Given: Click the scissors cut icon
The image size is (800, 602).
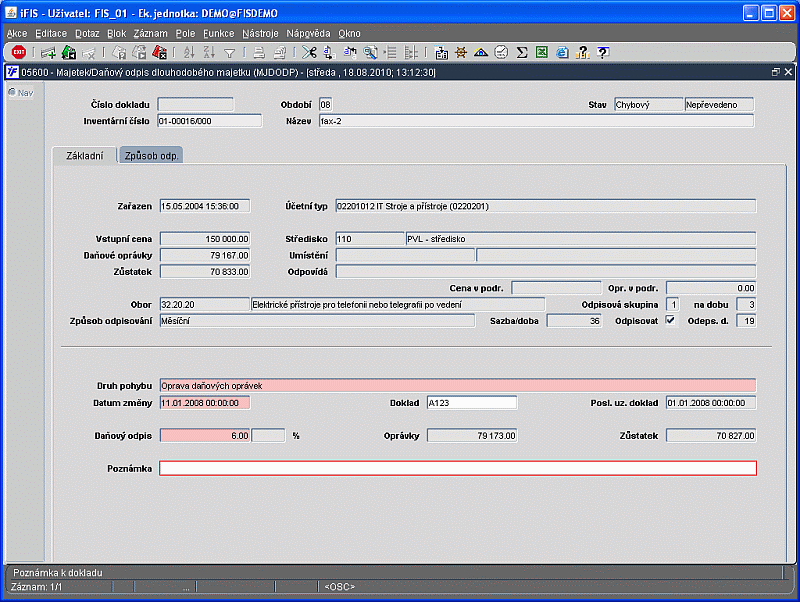Looking at the screenshot, I should (309, 52).
